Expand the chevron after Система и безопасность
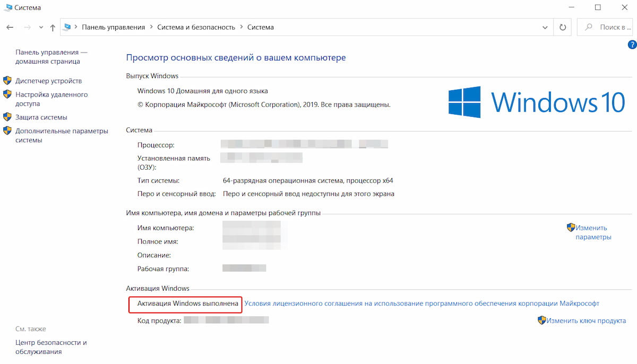Screen dimensions: 637x364 click(242, 27)
